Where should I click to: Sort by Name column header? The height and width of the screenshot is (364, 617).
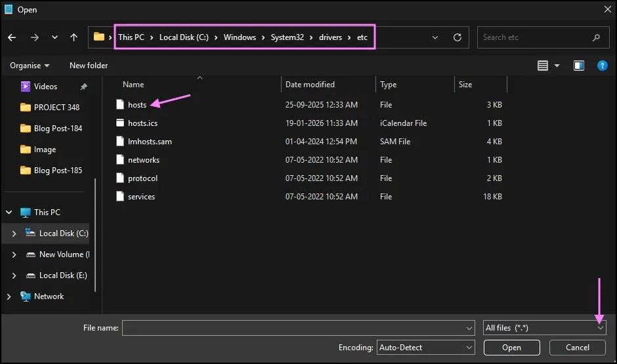point(133,85)
